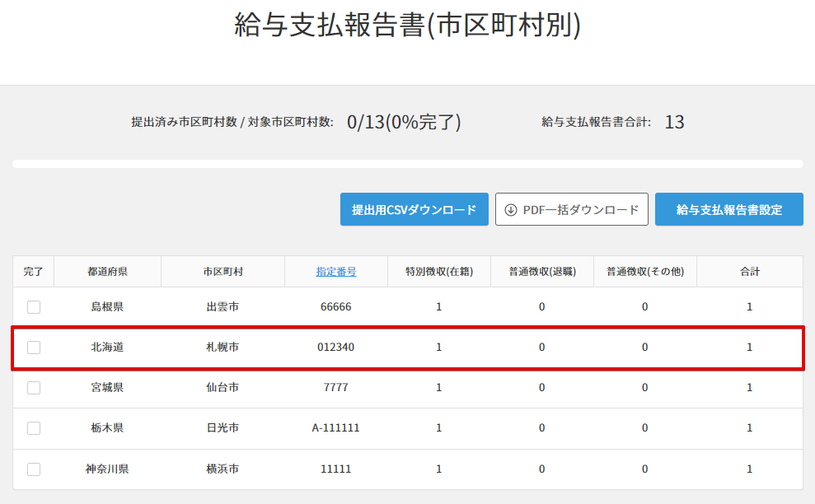Image resolution: width=815 pixels, height=504 pixels.
Task: Open 給与支払報告書設定
Action: tap(728, 210)
